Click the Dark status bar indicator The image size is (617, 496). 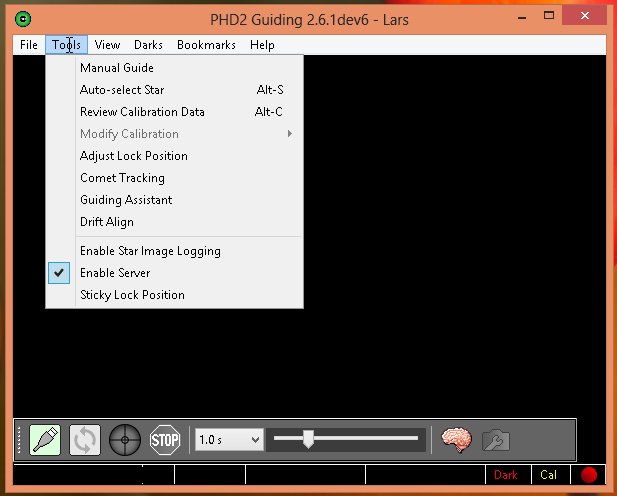(x=508, y=475)
